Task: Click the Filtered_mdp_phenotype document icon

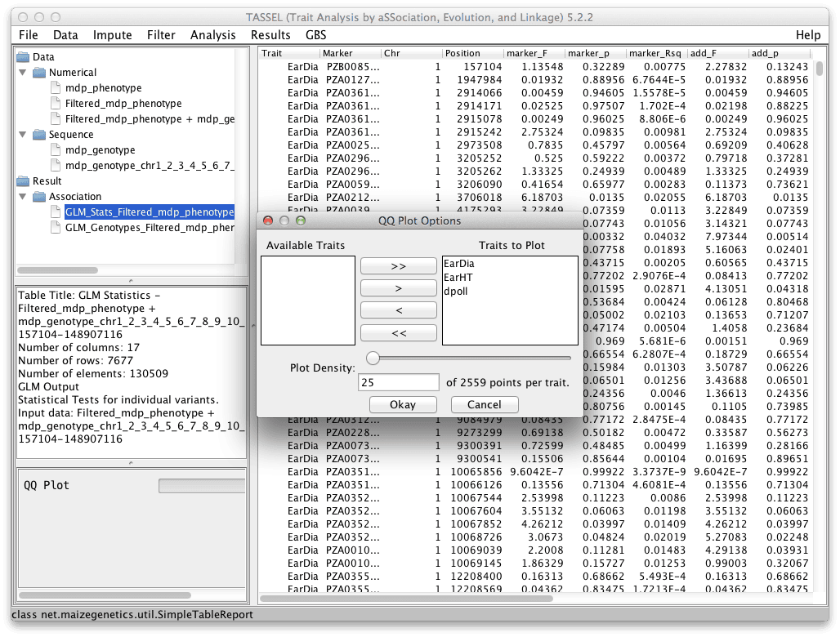Action: (56, 104)
